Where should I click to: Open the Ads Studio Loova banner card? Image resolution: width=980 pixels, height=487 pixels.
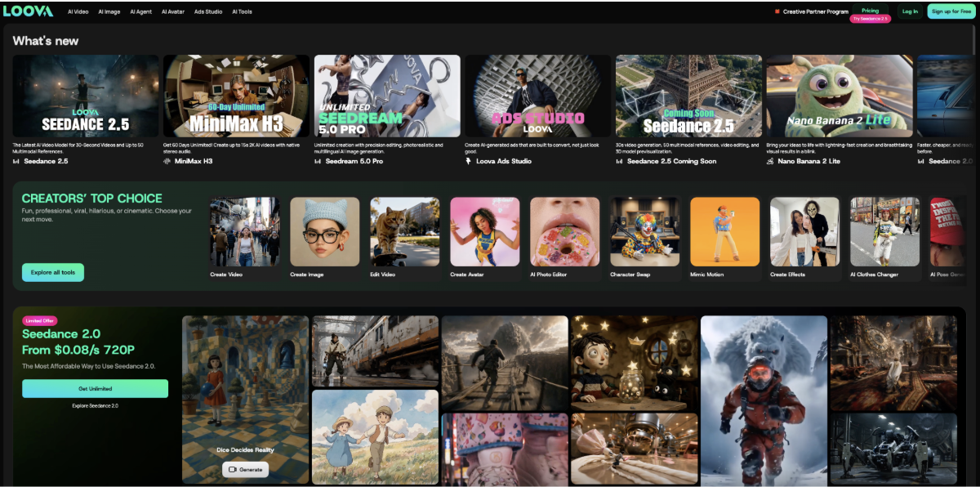click(x=537, y=96)
